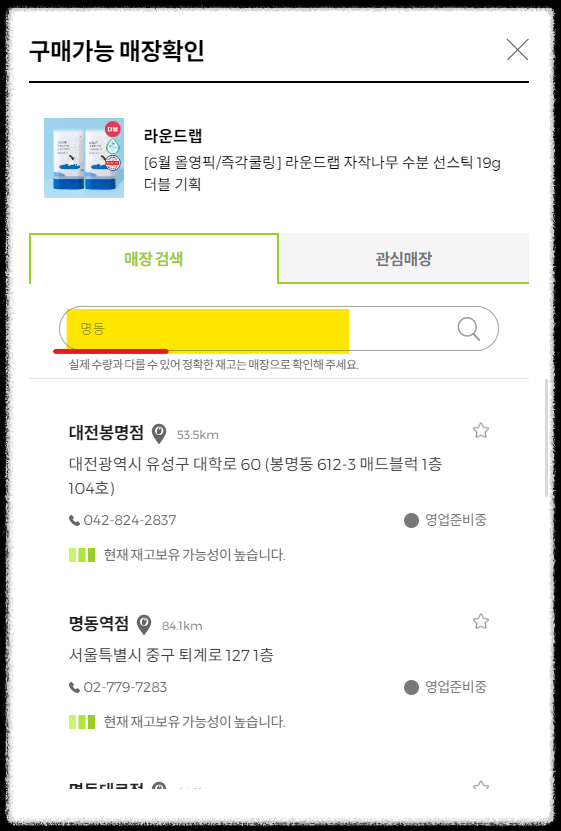Screen dimensions: 561x831
Task: Click 명동역점 stock level bar indicator
Action: tap(82, 722)
